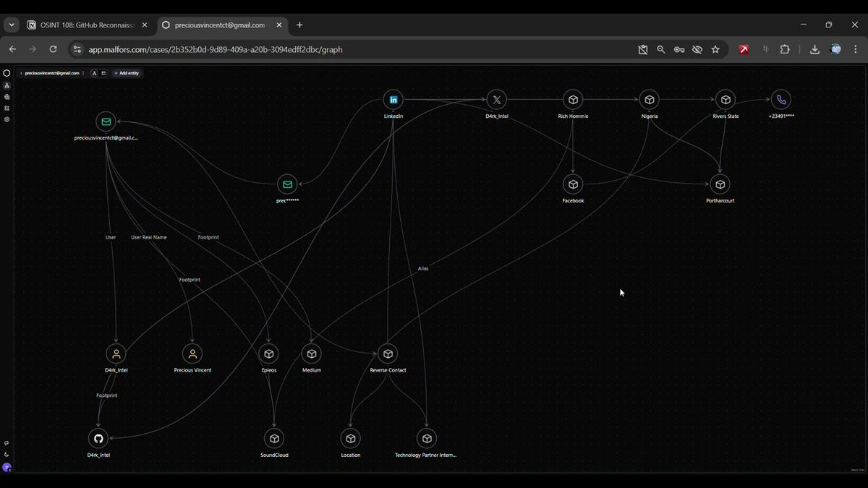Select the Facebook node
The image size is (868, 488).
(573, 184)
